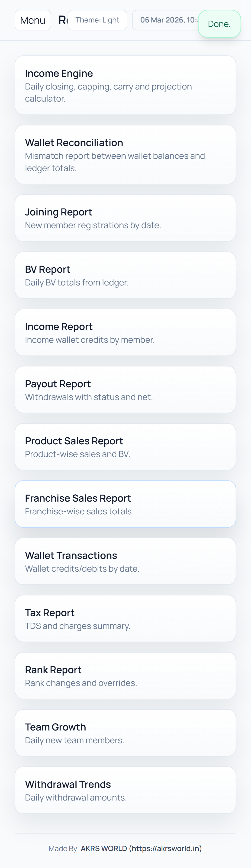Select the Rank Report card
Viewport: 251px width, 868px height.
coord(125,676)
